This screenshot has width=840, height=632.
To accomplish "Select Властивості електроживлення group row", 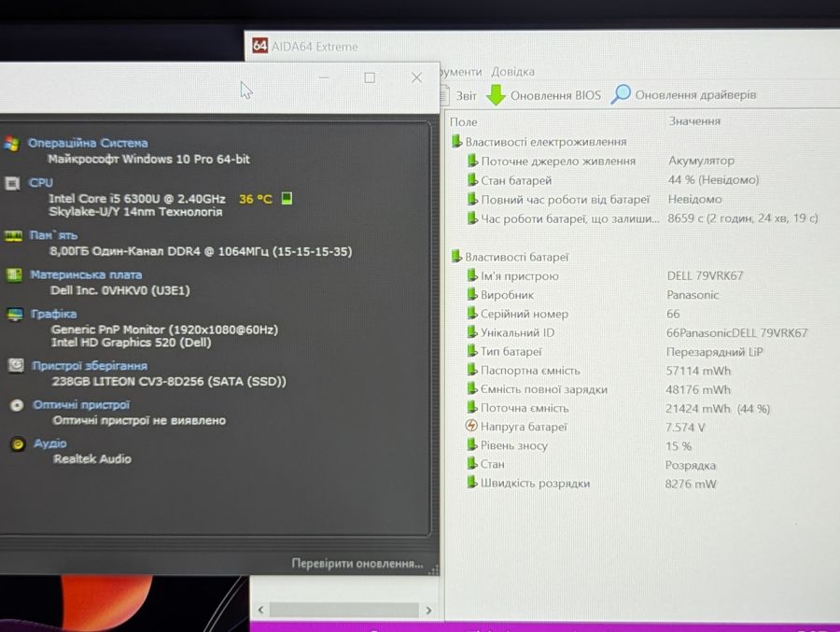I will 539,142.
